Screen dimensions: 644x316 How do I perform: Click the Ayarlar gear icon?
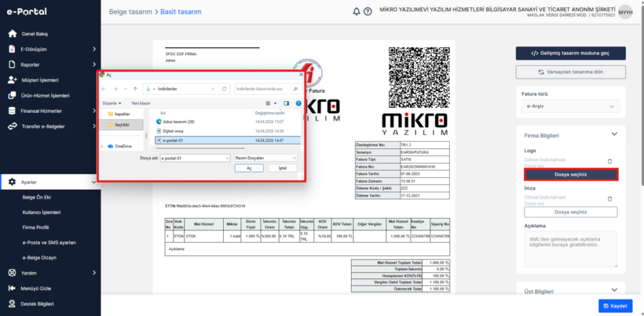pos(13,182)
